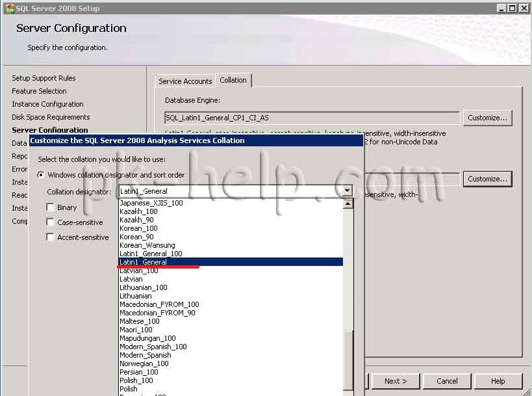Open the Collation designator dropdown arrow
532x396 pixels.
(347, 191)
